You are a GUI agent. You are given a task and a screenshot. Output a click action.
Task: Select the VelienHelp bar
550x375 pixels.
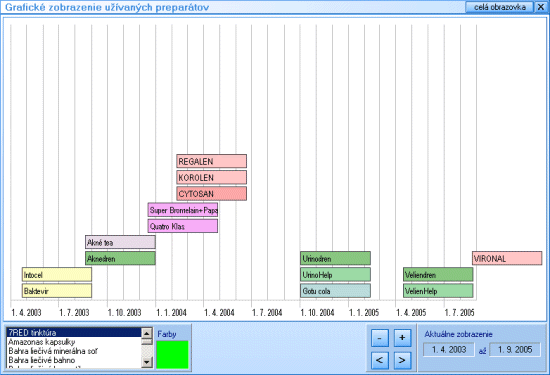click(x=438, y=291)
